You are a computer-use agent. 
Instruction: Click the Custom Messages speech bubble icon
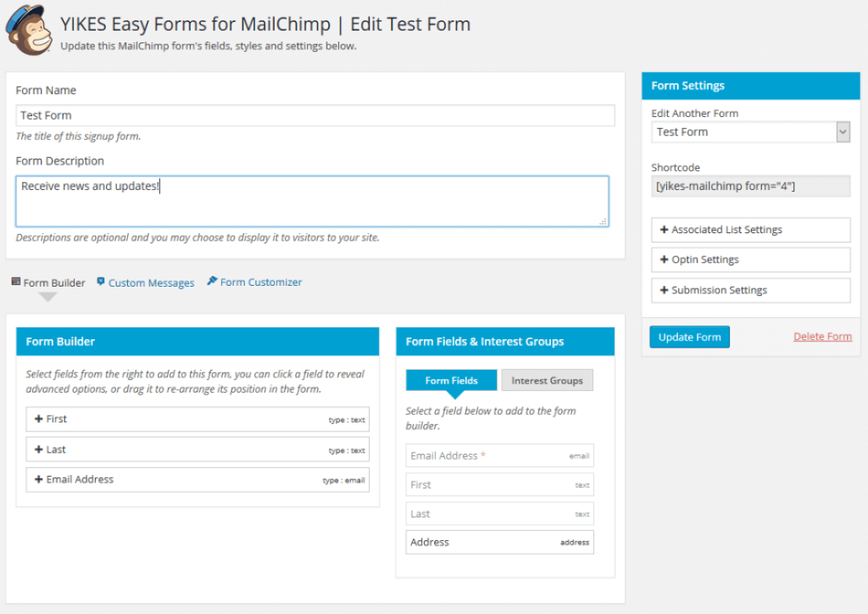100,282
